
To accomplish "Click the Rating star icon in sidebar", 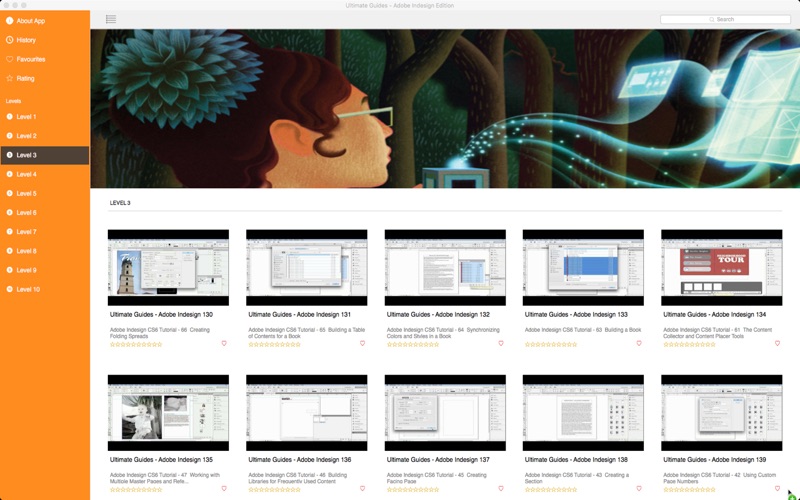I will 9,79.
